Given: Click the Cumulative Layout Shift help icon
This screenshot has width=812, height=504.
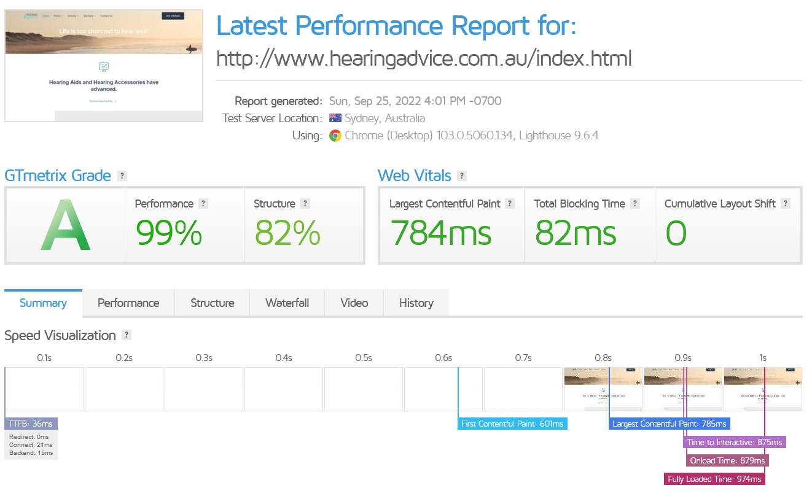Looking at the screenshot, I should coord(786,204).
